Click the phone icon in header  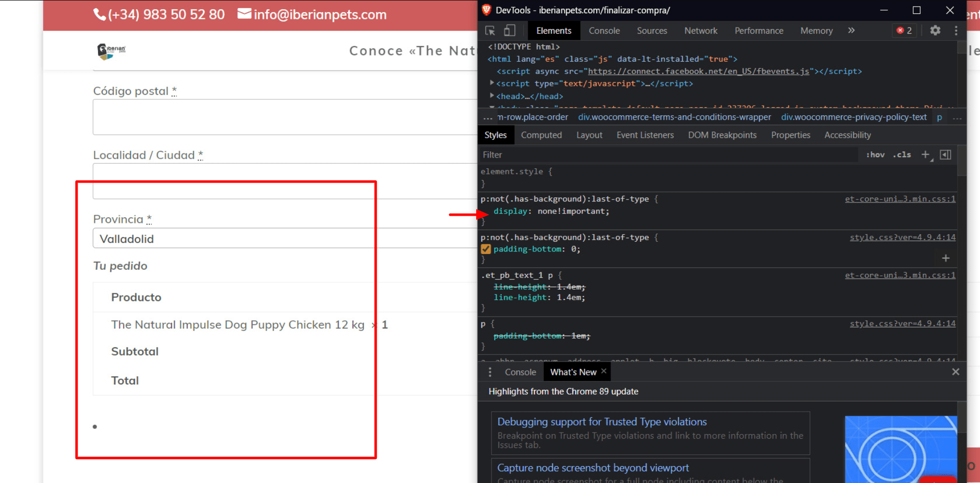pos(99,14)
